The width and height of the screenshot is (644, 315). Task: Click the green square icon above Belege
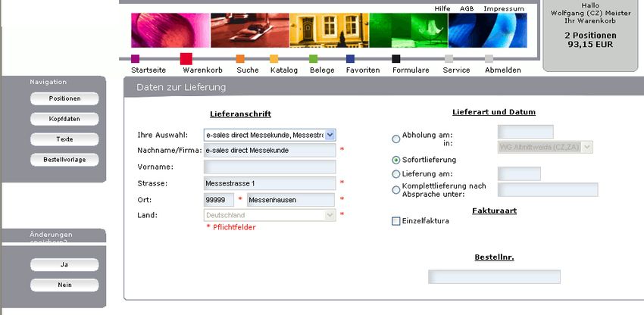point(314,59)
